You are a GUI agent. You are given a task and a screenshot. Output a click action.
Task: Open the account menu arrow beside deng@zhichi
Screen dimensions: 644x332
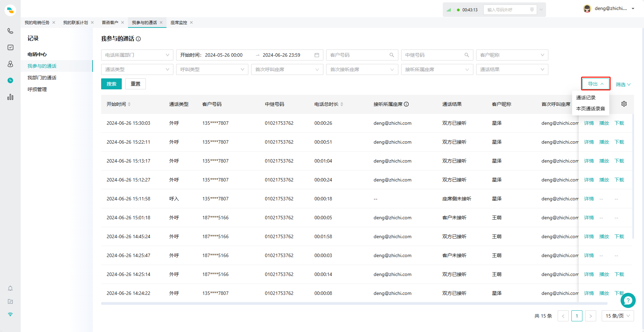point(633,9)
